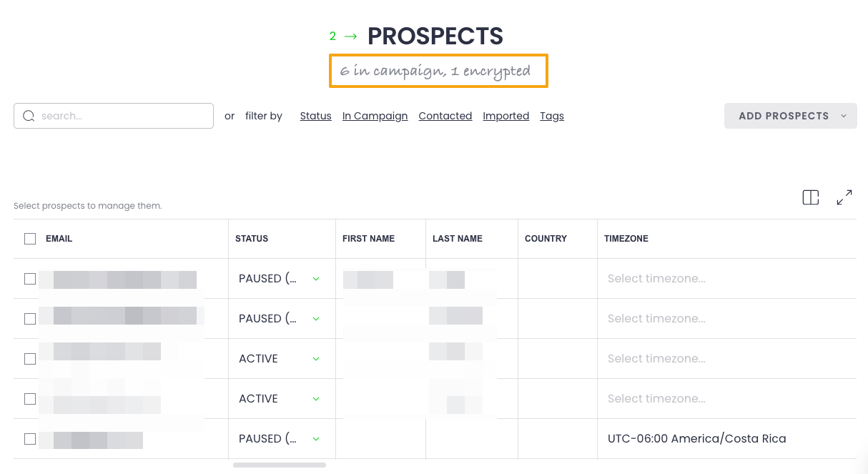Check the third prospect row checkbox
868x474 pixels.
pos(30,359)
